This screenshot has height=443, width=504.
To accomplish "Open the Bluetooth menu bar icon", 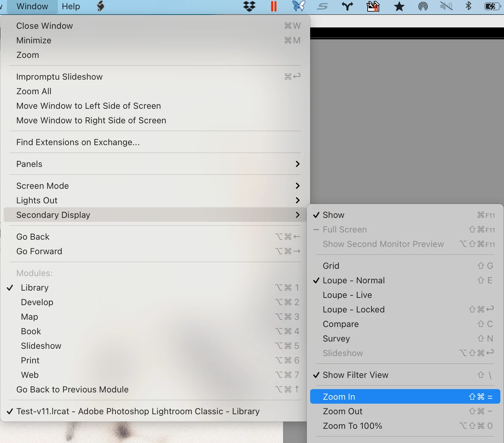I will [x=468, y=6].
